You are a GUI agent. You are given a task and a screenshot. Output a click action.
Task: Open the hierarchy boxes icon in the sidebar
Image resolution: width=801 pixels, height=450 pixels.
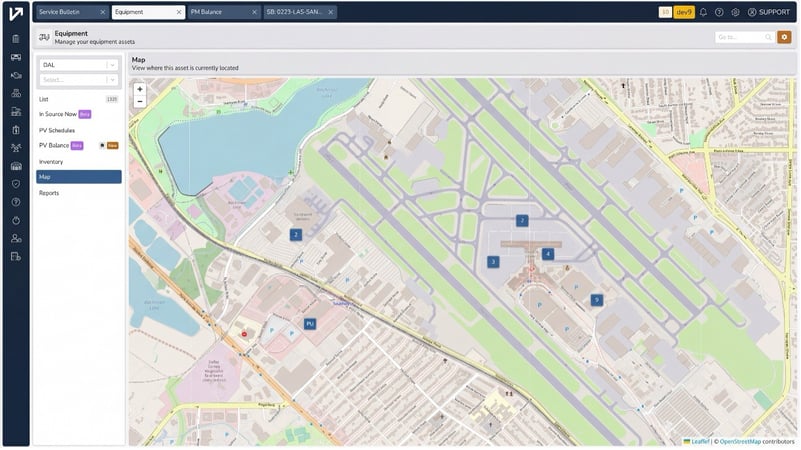pyautogui.click(x=16, y=93)
